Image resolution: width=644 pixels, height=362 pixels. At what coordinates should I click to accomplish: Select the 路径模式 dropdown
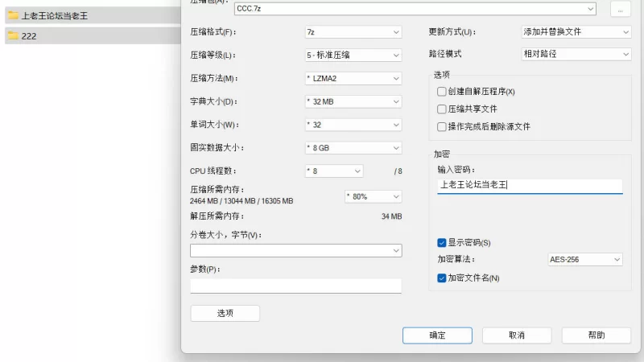575,54
